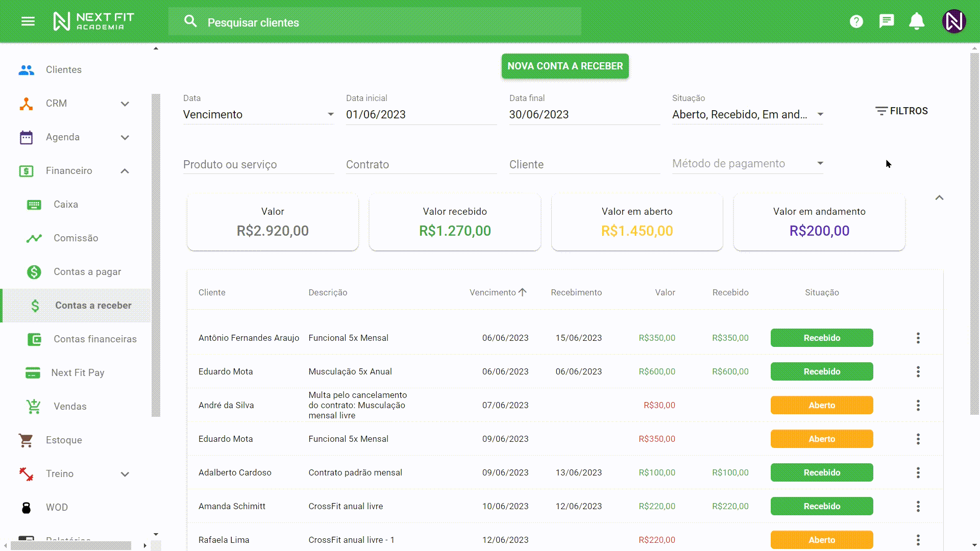Open options menu for Amanda Schimitt row
The image size is (980, 551).
pyautogui.click(x=918, y=506)
